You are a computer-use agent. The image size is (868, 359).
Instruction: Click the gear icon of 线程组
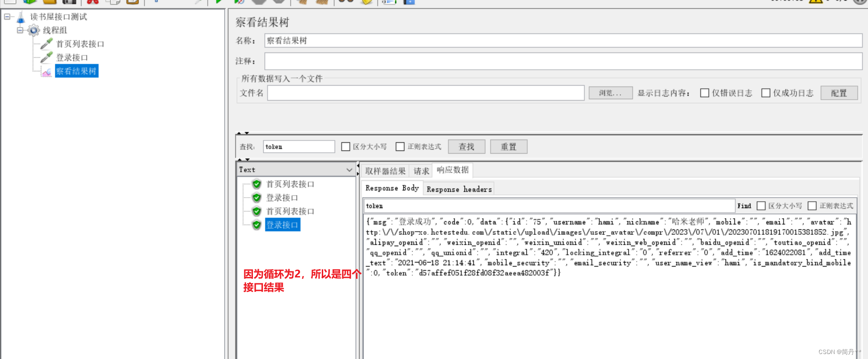point(34,30)
